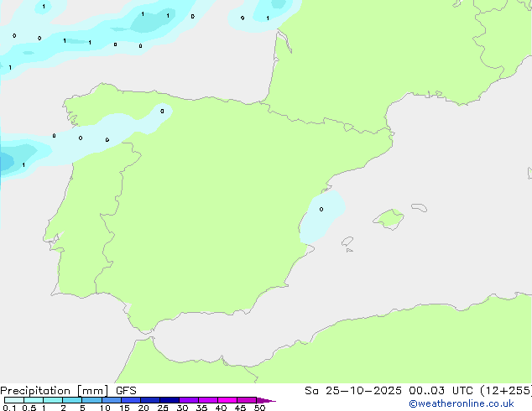Open the weatheronline.co.uk copyright link

462,403
